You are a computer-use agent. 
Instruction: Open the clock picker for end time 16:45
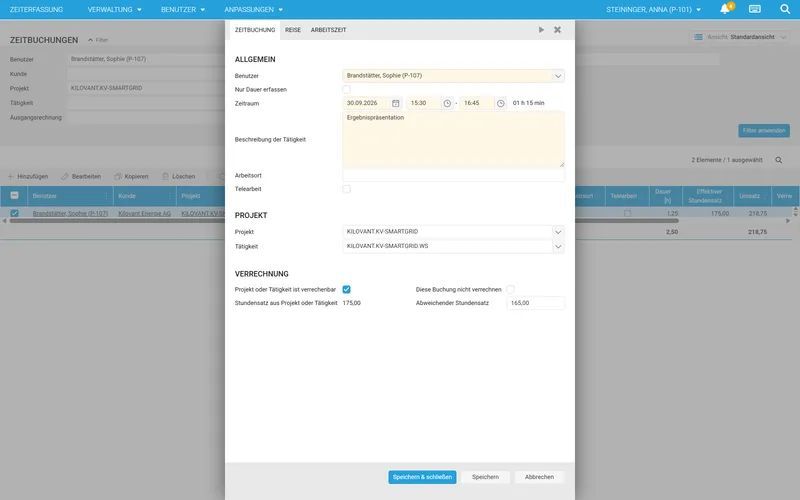[501, 103]
